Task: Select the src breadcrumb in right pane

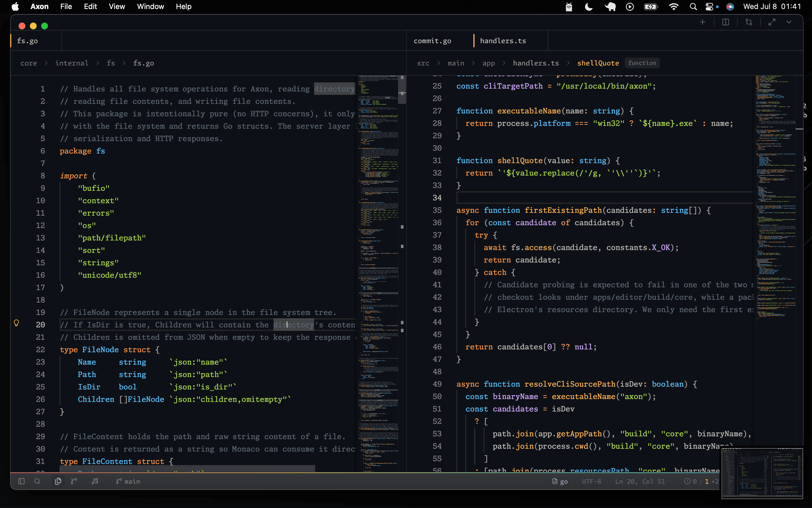Action: tap(423, 63)
